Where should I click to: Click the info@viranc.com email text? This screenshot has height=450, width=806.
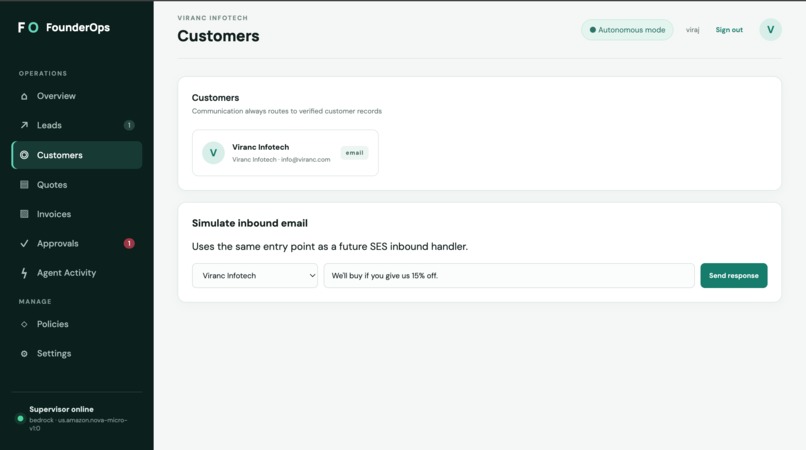[x=305, y=159]
